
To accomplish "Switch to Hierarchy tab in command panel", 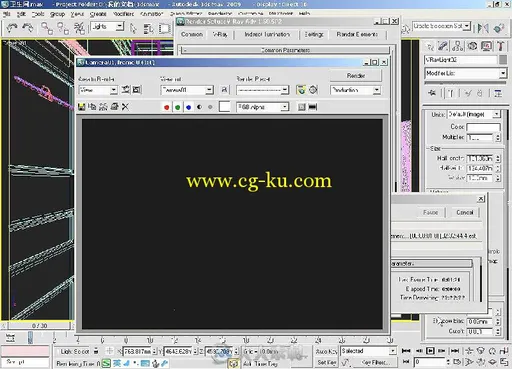I will (457, 46).
